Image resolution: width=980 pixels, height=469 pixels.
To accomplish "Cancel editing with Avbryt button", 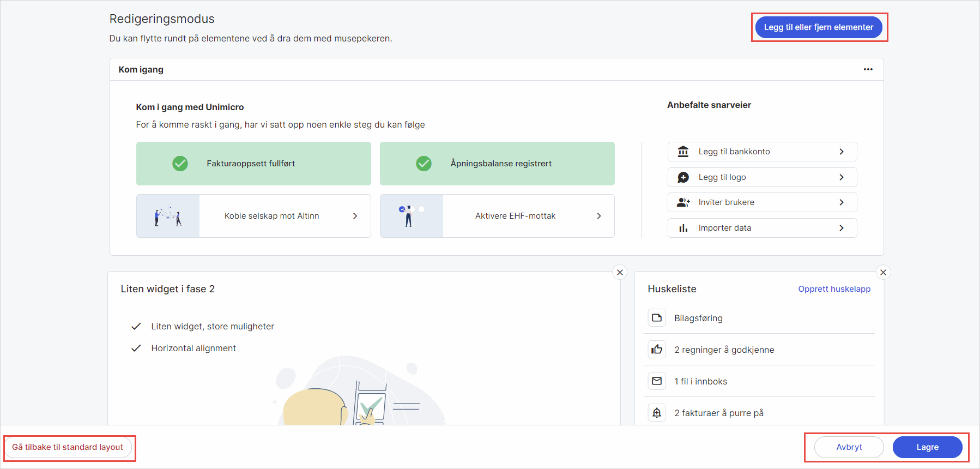I will 849,447.
